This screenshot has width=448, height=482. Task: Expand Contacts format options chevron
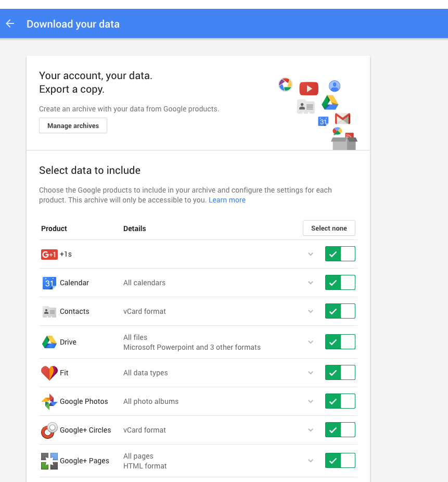click(311, 311)
